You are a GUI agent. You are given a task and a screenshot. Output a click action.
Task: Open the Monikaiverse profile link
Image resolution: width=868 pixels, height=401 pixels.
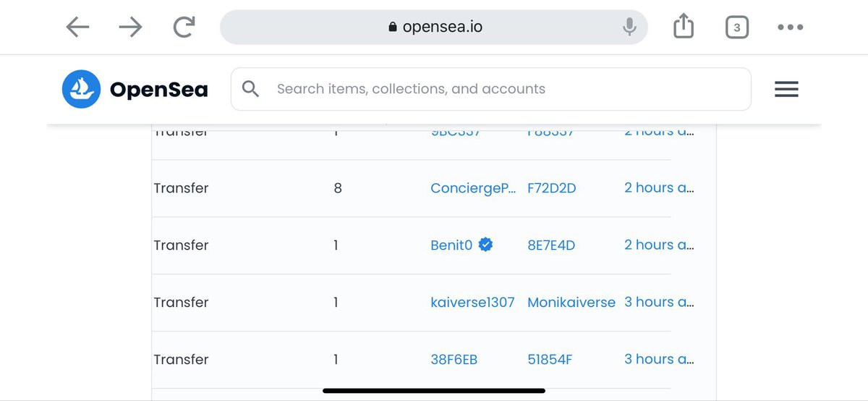point(571,303)
